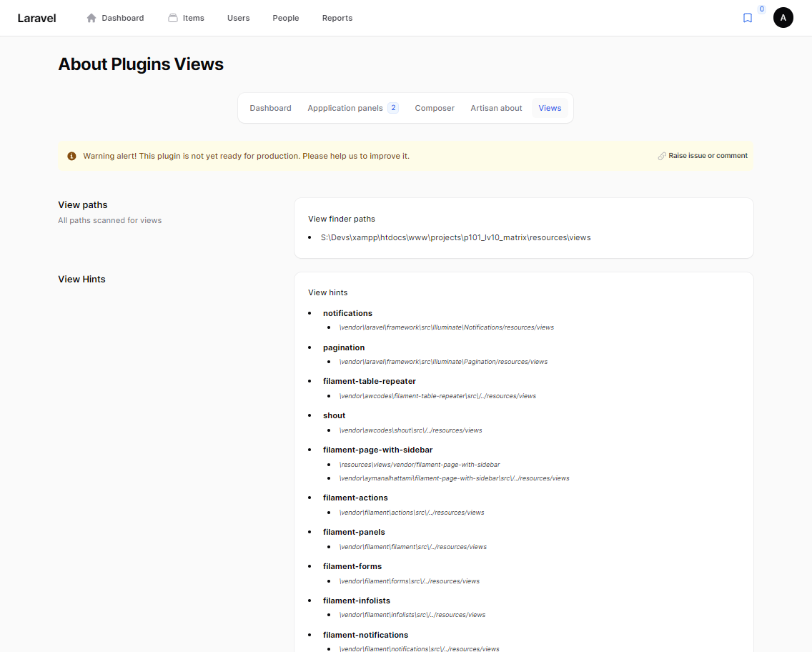The height and width of the screenshot is (652, 812).
Task: Click the bookmark count badge "0"
Action: pos(762,9)
